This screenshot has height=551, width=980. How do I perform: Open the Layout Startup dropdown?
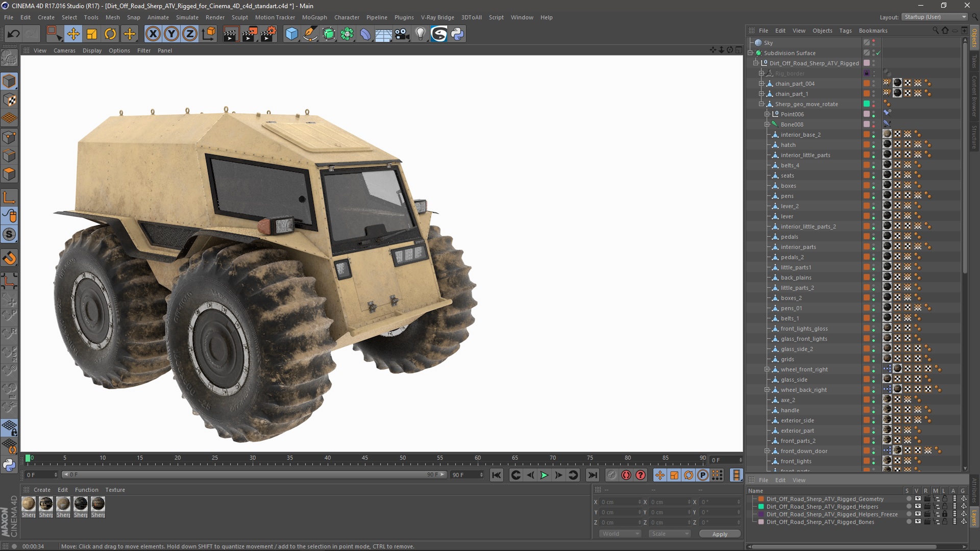click(934, 17)
